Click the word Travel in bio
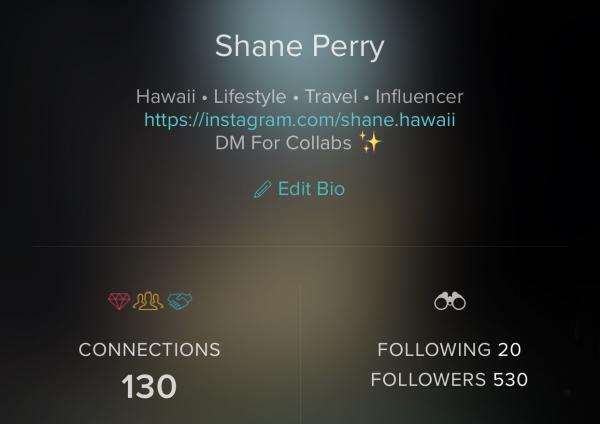600x424 pixels. pyautogui.click(x=331, y=96)
